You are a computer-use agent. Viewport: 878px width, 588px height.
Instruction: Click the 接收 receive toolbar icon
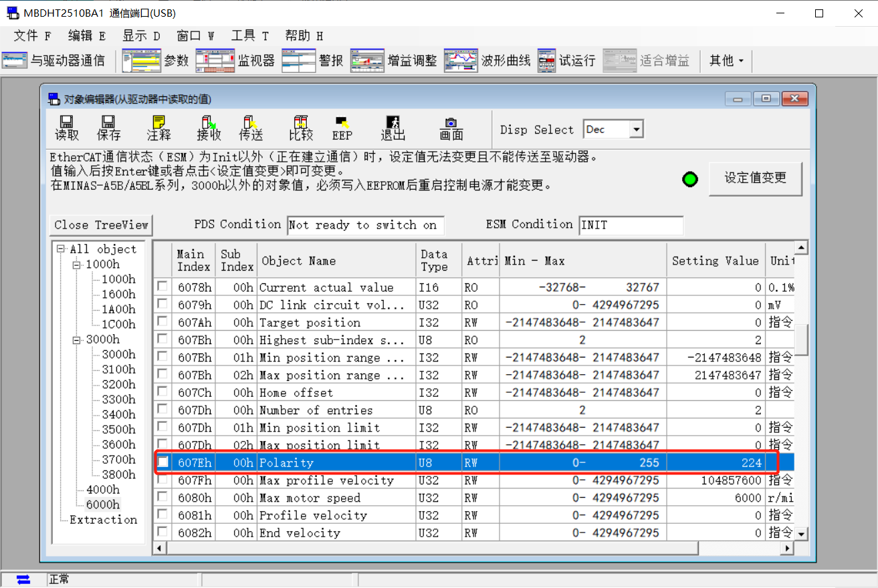pyautogui.click(x=209, y=128)
